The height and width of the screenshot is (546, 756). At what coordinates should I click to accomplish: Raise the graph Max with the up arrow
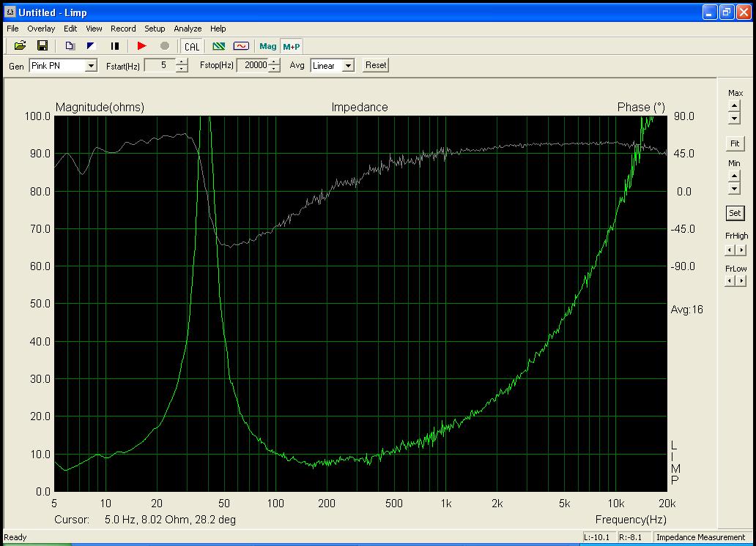[734, 105]
